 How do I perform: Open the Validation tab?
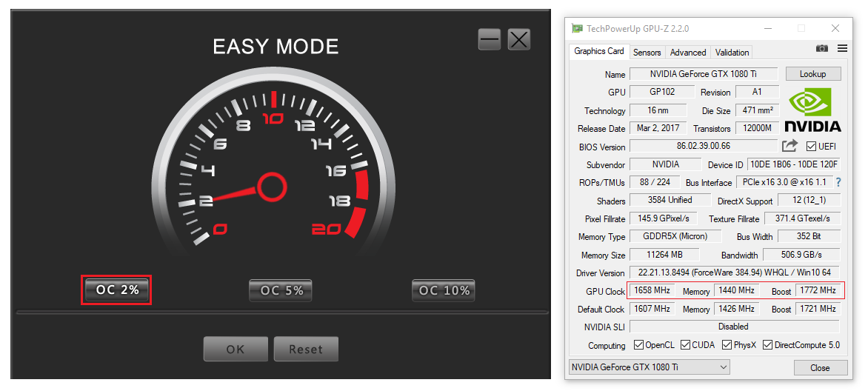pos(732,52)
